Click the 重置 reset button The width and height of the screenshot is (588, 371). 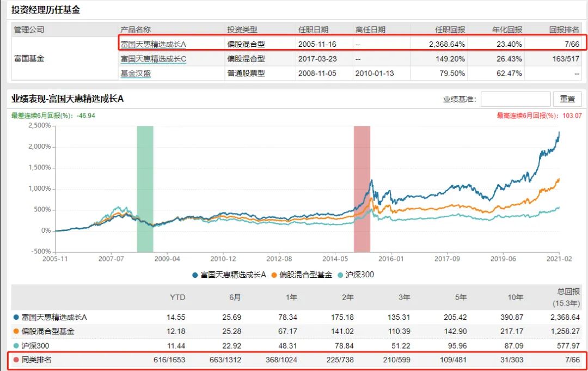[567, 99]
